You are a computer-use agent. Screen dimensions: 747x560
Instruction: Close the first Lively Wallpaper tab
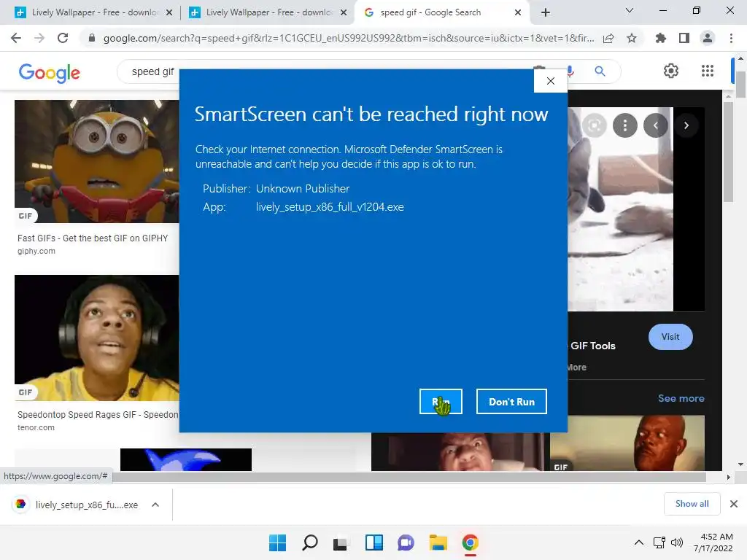coord(169,13)
